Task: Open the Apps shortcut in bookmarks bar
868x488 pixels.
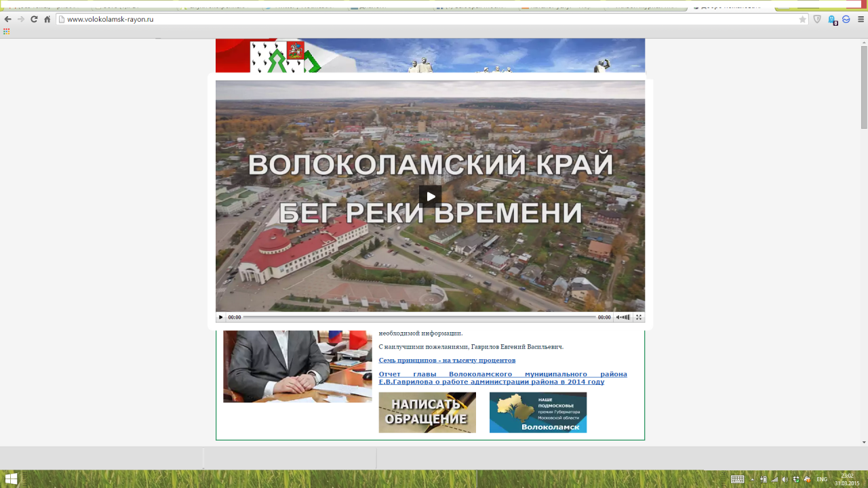Action: (x=6, y=31)
